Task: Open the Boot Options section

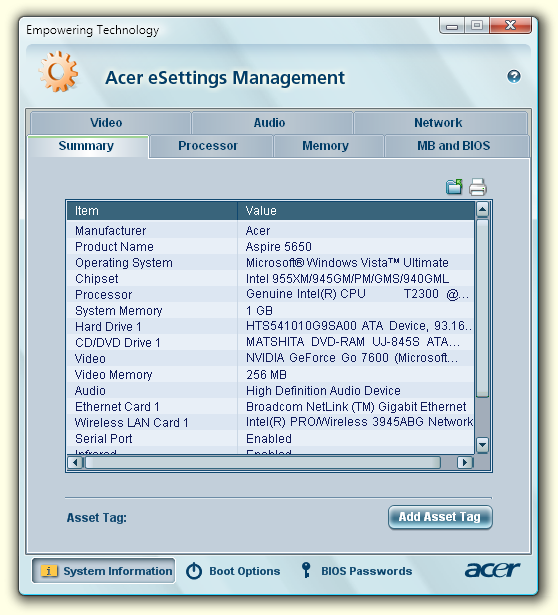Action: click(233, 571)
